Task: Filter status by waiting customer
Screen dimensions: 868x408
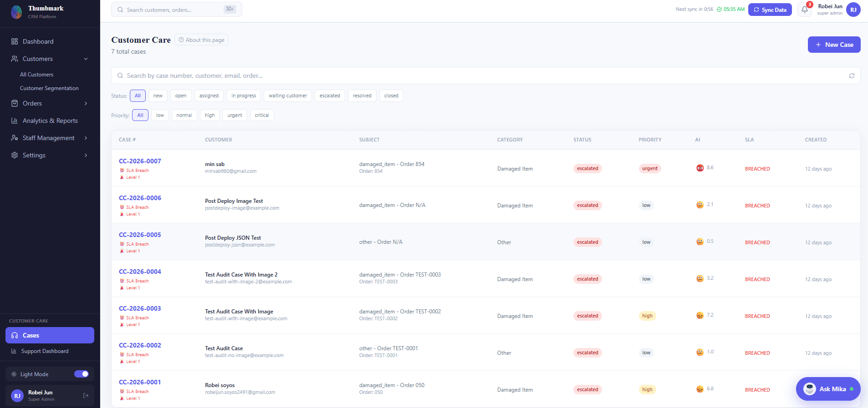Action: [288, 96]
